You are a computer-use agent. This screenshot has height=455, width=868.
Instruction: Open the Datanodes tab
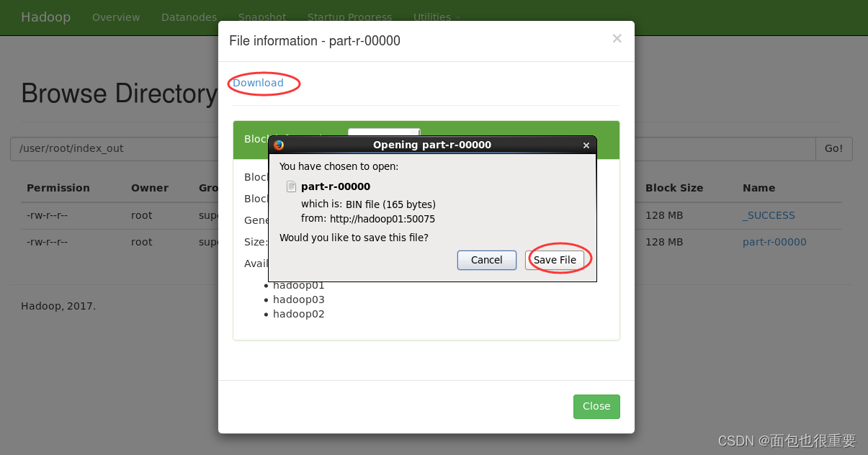coord(189,17)
